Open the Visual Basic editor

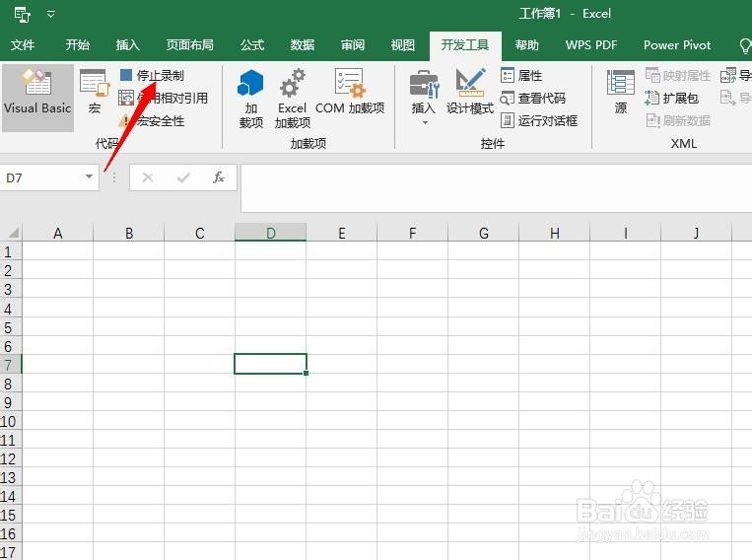click(37, 98)
